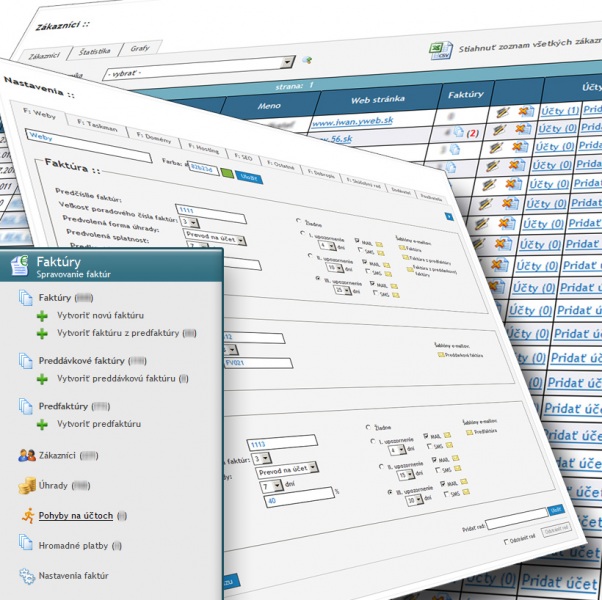Click the gold coins icon beside Úhrady

coord(27,486)
